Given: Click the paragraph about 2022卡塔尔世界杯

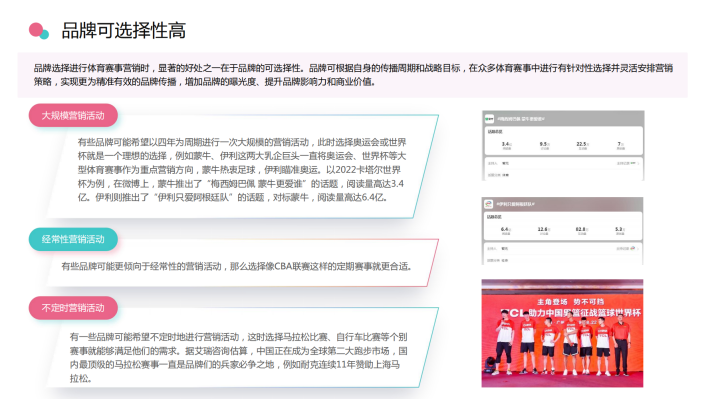Looking at the screenshot, I should click(242, 170).
